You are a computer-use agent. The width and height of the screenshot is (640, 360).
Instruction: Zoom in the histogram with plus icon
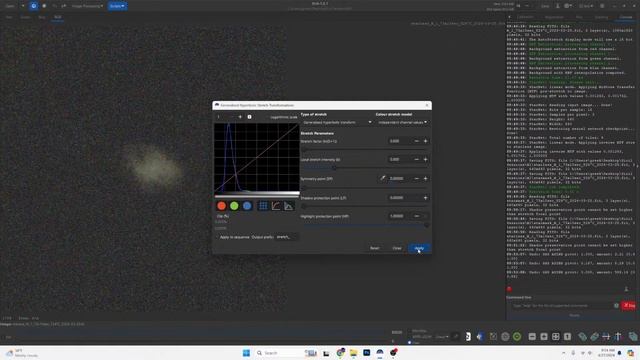coord(240,117)
